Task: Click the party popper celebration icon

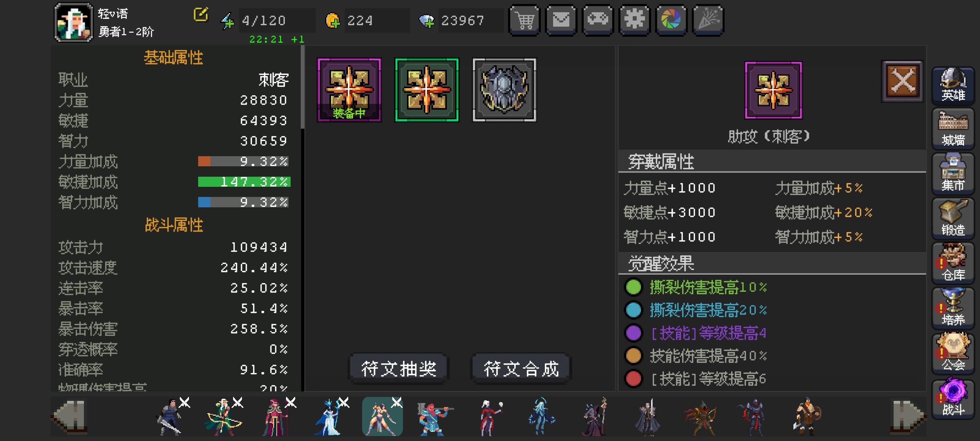Action: click(708, 20)
